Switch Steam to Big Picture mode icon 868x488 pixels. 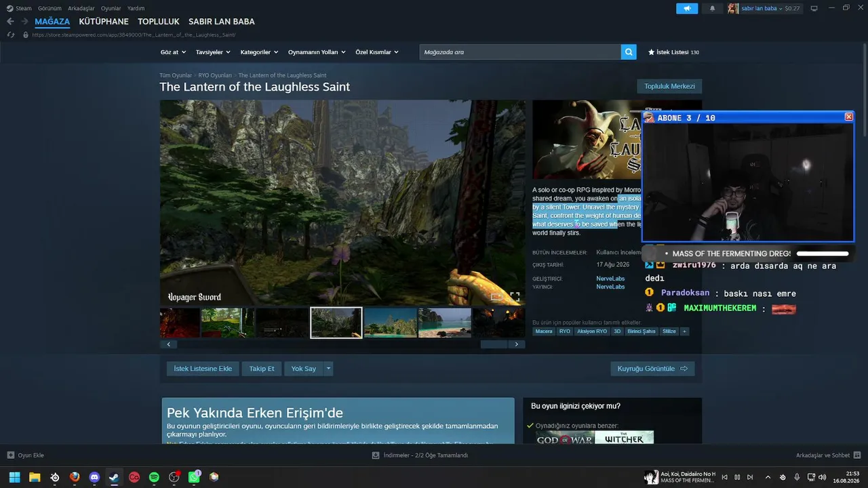tap(814, 8)
